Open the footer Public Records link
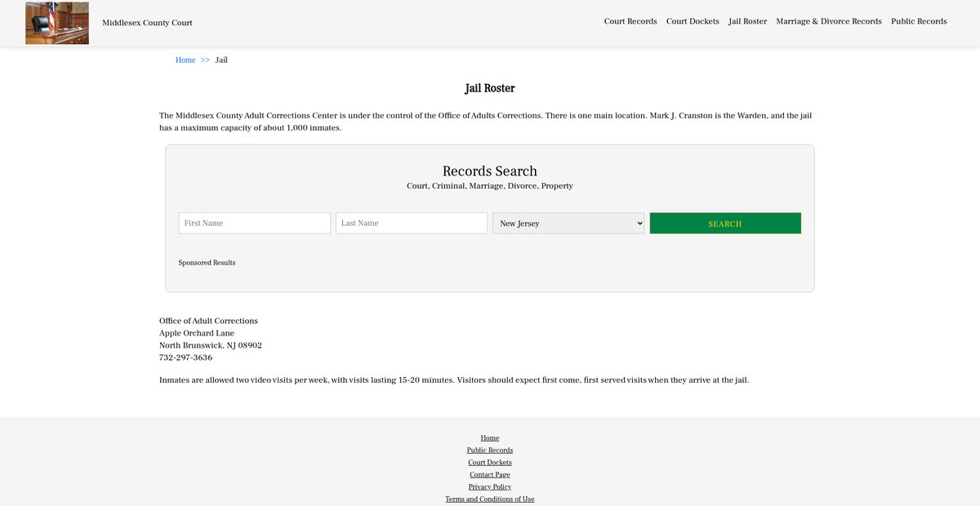980x506 pixels. click(x=490, y=451)
